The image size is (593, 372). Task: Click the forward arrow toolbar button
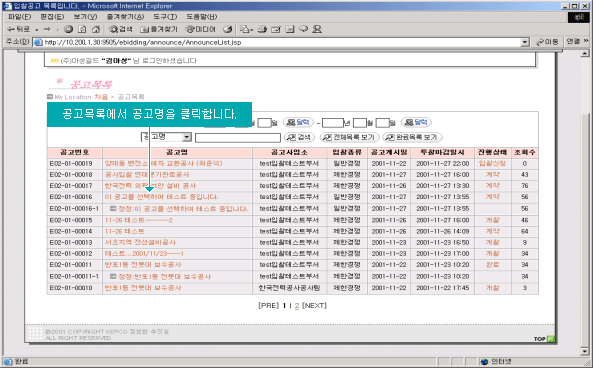coord(47,29)
